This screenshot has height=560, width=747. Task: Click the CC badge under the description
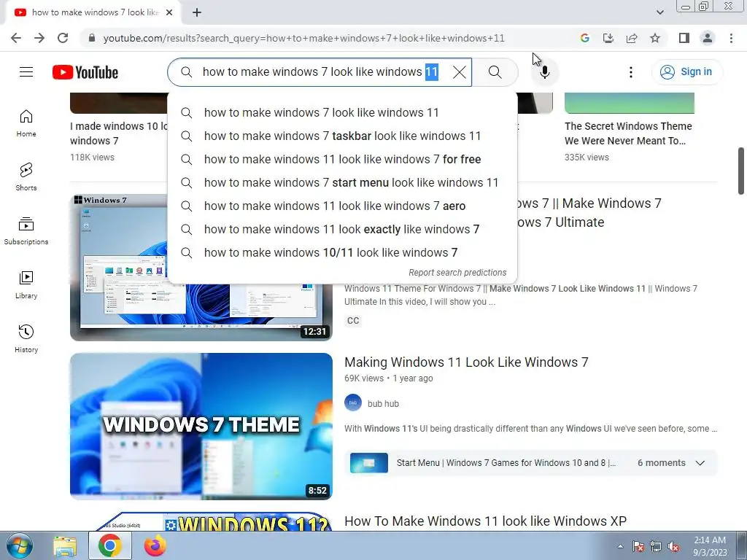point(353,321)
